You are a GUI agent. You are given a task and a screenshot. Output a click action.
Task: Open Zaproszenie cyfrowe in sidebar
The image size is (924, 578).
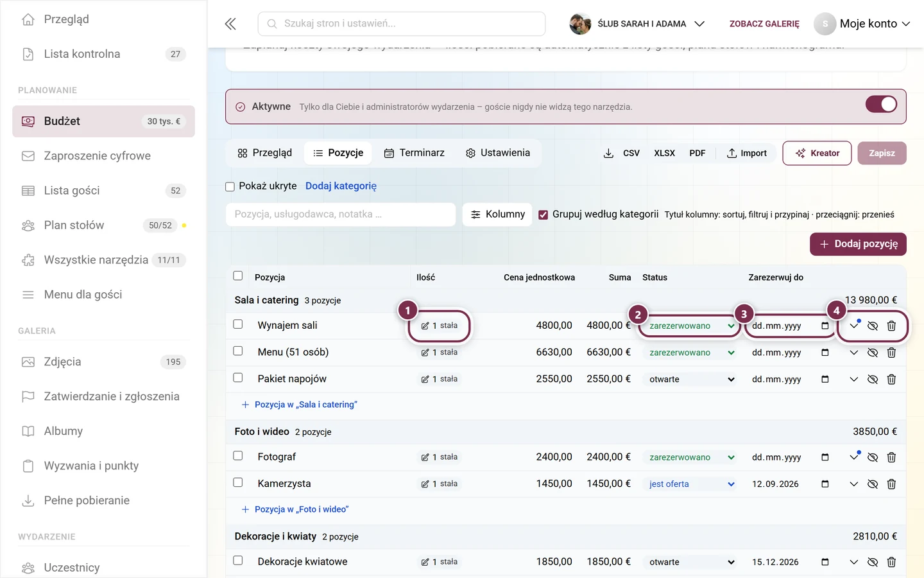tap(103, 156)
